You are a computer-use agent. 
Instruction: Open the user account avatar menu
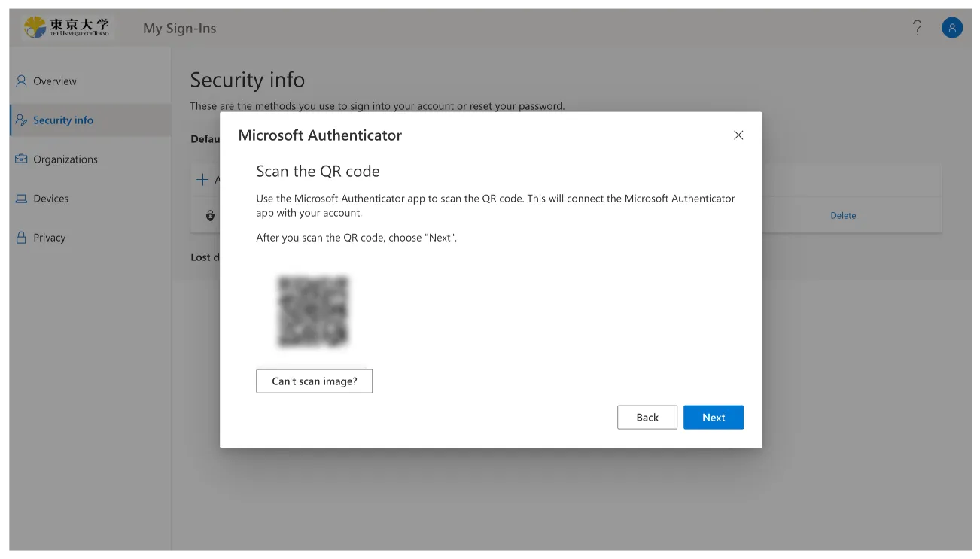[x=952, y=28]
